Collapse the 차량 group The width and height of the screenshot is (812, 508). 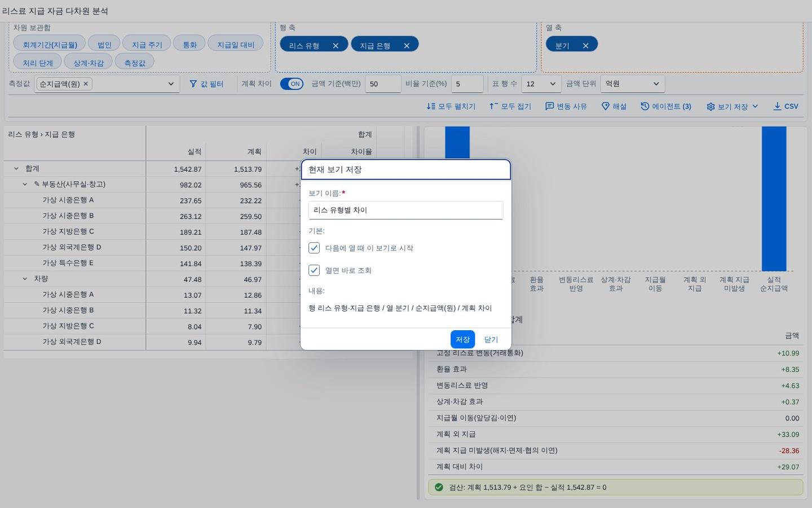(25, 279)
